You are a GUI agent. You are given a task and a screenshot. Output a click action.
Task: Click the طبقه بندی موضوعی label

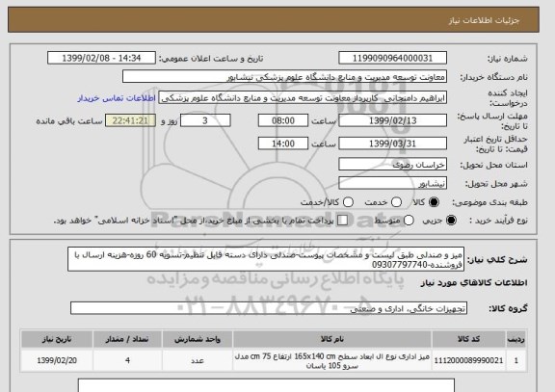point(489,202)
